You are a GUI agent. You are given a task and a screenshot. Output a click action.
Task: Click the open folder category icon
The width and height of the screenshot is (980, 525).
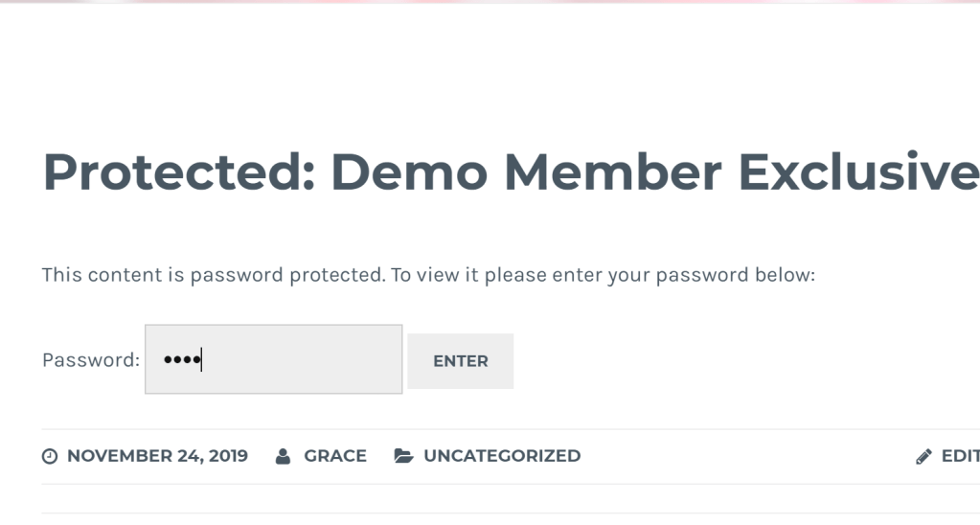(x=403, y=456)
